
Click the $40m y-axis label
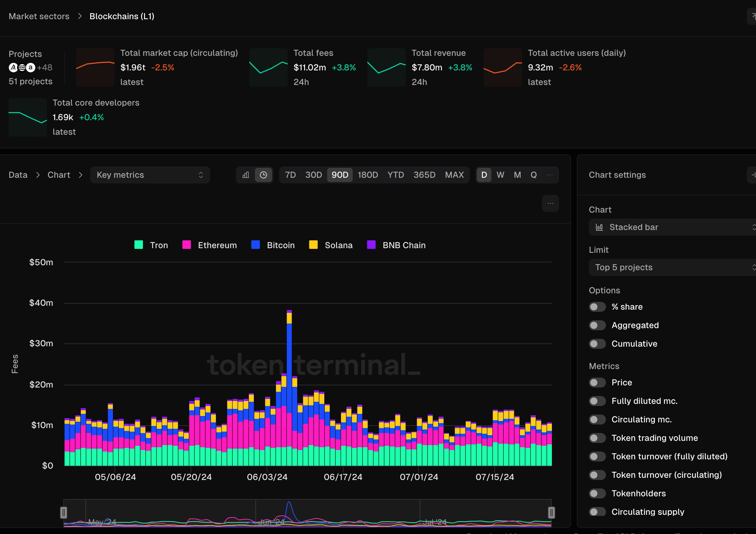pyautogui.click(x=41, y=303)
